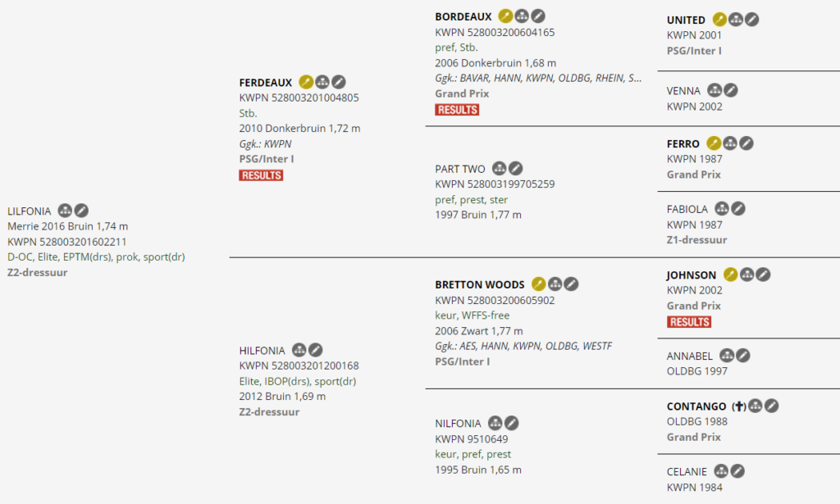Click the JOHNSON horse name
The image size is (840, 504).
pyautogui.click(x=691, y=275)
